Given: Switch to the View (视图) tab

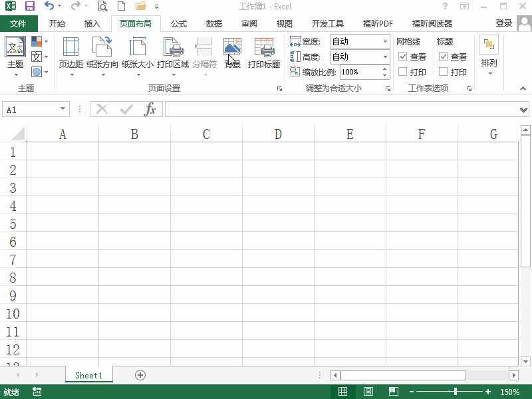Looking at the screenshot, I should pyautogui.click(x=285, y=23).
